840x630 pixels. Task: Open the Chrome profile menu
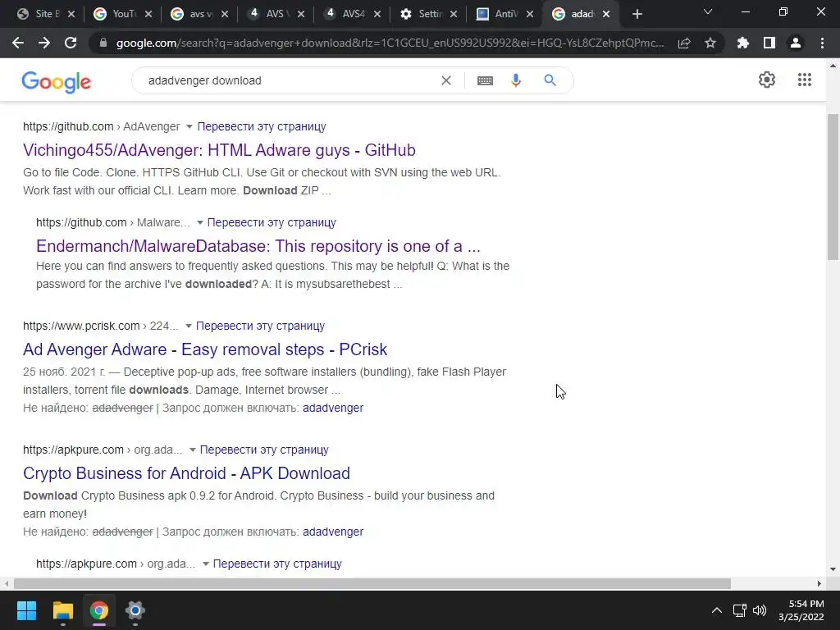(795, 43)
